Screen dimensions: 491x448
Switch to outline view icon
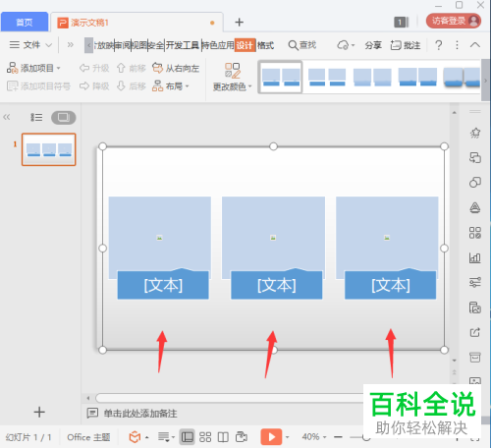36,117
